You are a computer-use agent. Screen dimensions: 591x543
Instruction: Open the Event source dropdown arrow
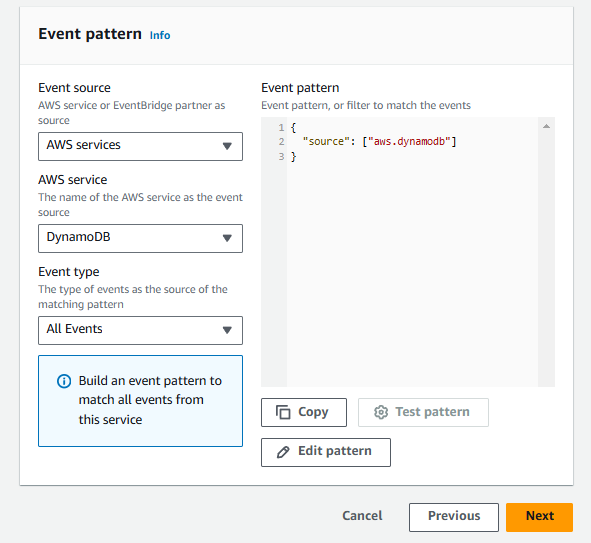tap(227, 146)
